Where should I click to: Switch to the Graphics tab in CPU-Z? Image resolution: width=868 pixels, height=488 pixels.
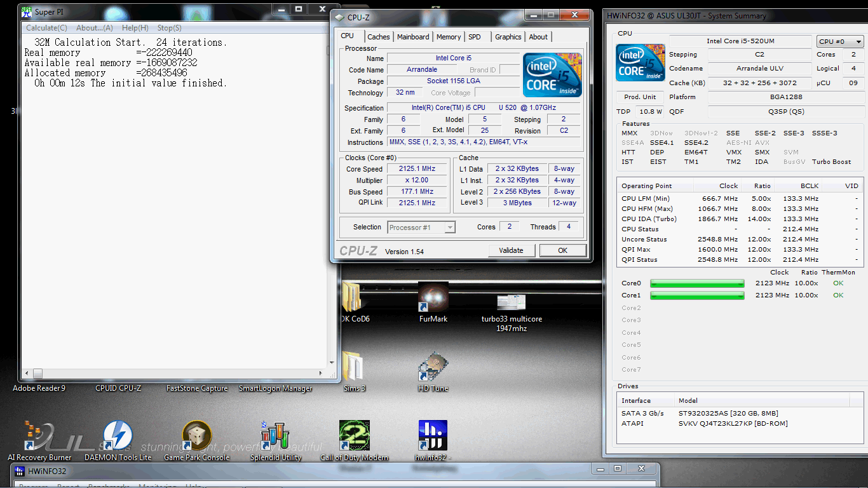(x=508, y=37)
